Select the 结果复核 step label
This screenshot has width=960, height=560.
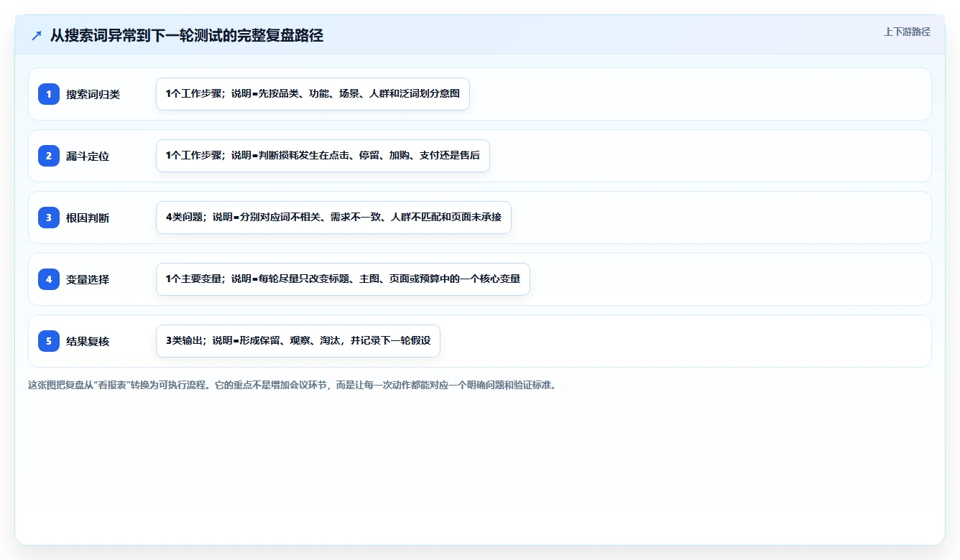88,341
